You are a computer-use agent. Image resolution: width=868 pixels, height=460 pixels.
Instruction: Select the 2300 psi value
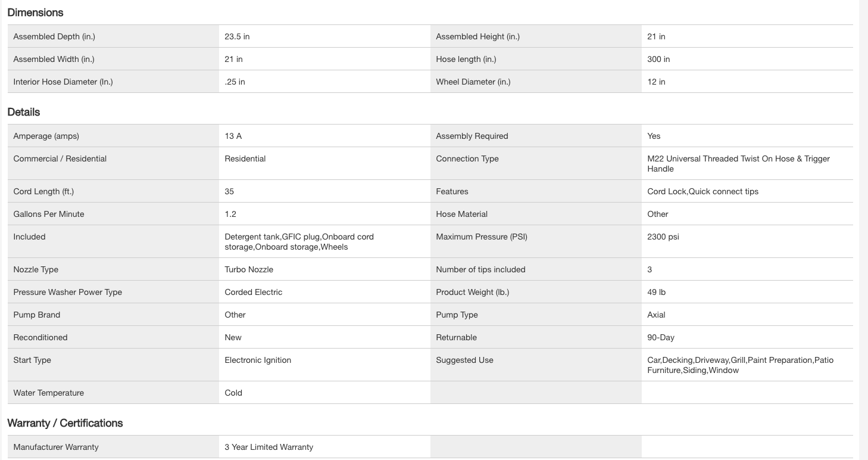663,237
